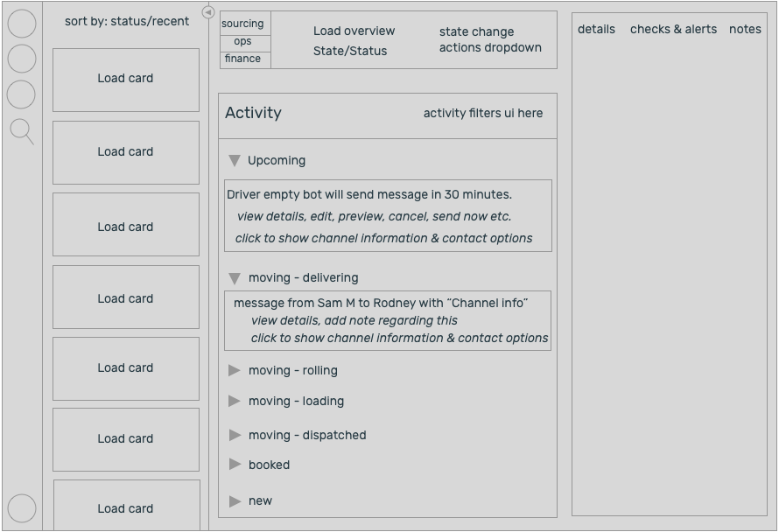Switch to the notes tab
The height and width of the screenshot is (532, 779).
[x=745, y=29]
